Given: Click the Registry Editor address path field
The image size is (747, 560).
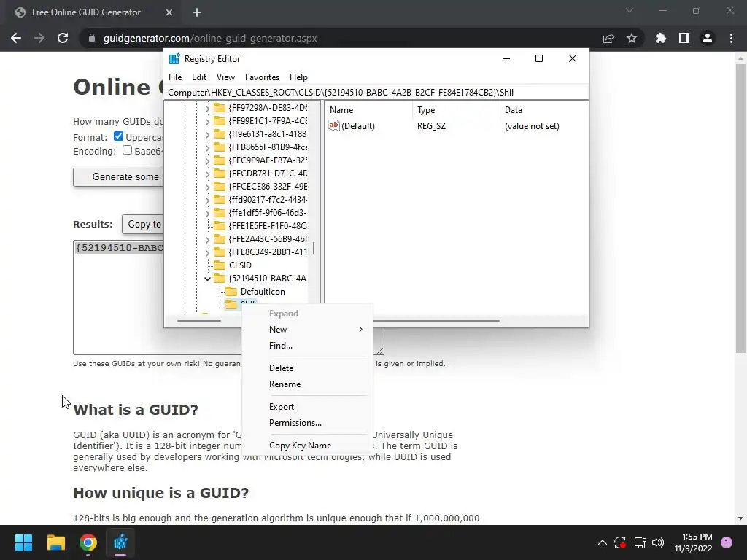Looking at the screenshot, I should [376, 93].
